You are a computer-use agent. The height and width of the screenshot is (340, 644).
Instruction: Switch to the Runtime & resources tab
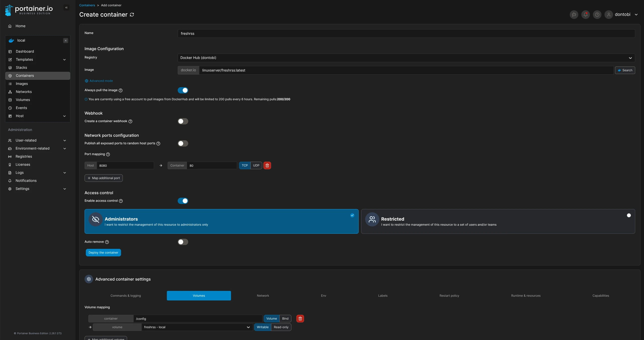pyautogui.click(x=526, y=296)
